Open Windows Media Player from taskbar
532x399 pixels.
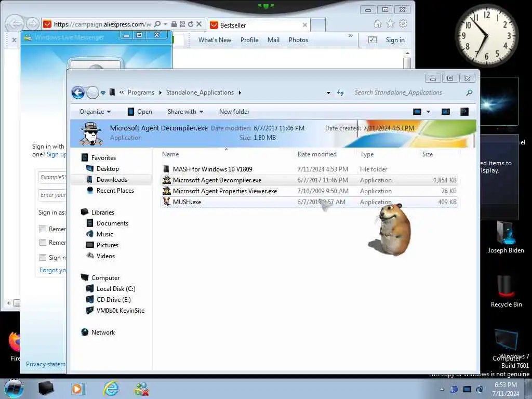pyautogui.click(x=77, y=389)
